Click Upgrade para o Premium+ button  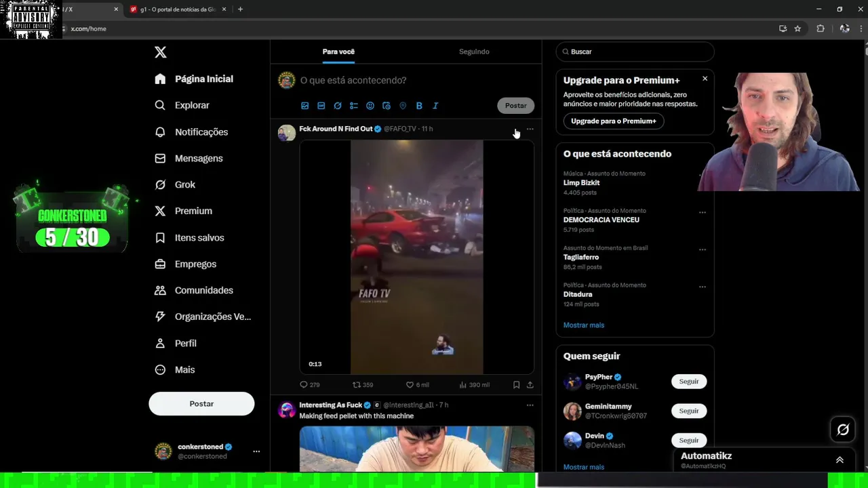614,121
